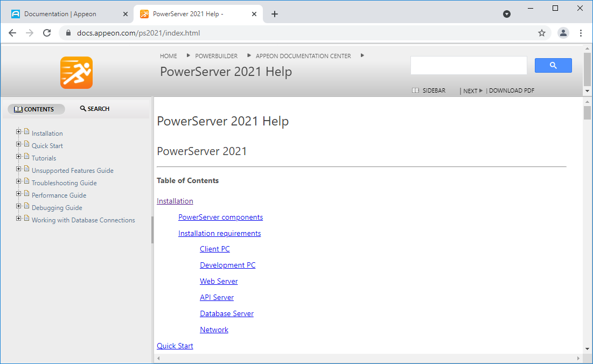Expand the Unsupported Features Guide node

click(x=18, y=169)
